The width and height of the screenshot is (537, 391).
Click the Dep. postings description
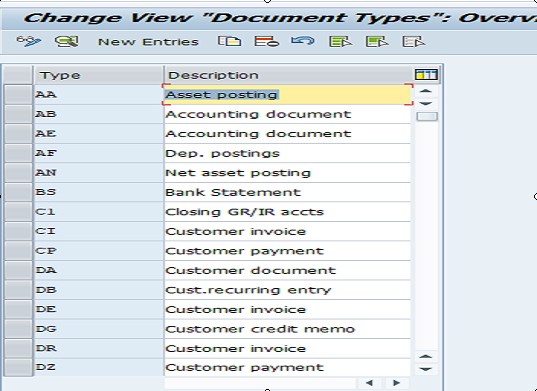coord(288,153)
